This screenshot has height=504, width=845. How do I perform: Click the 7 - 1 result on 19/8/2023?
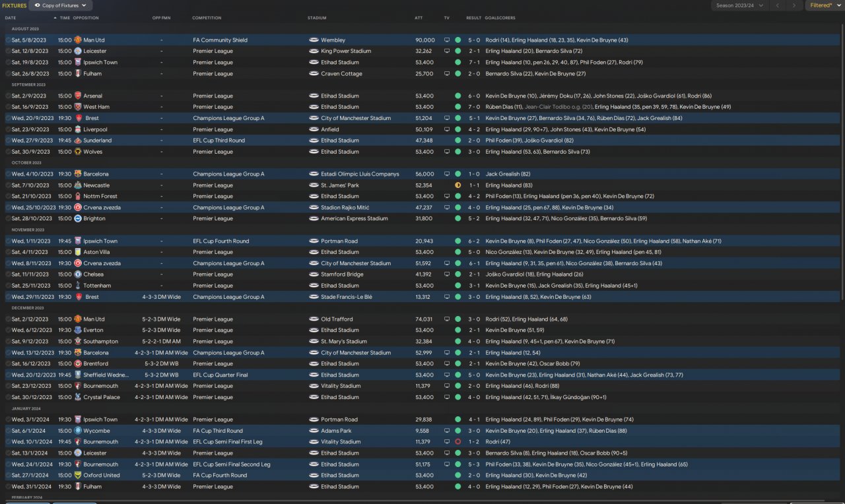[x=475, y=63]
